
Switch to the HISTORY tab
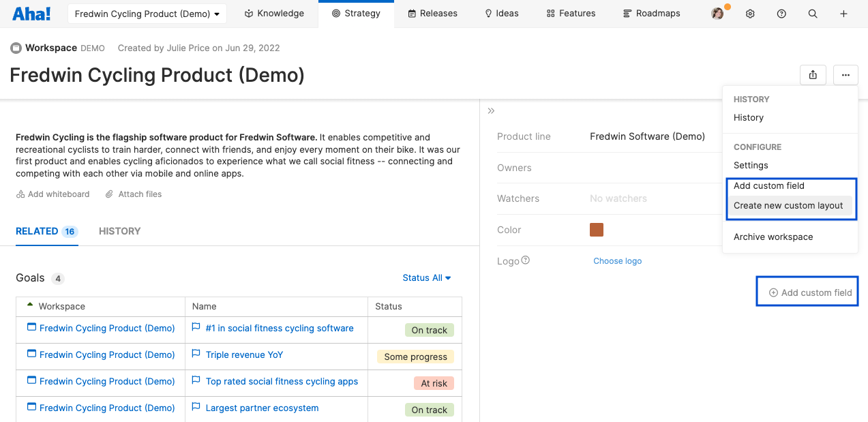pos(119,232)
